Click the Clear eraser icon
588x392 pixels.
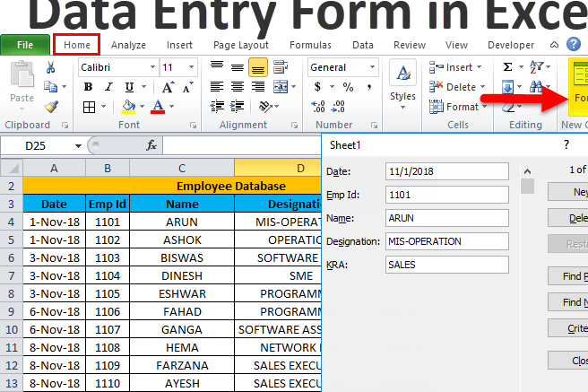pos(507,108)
